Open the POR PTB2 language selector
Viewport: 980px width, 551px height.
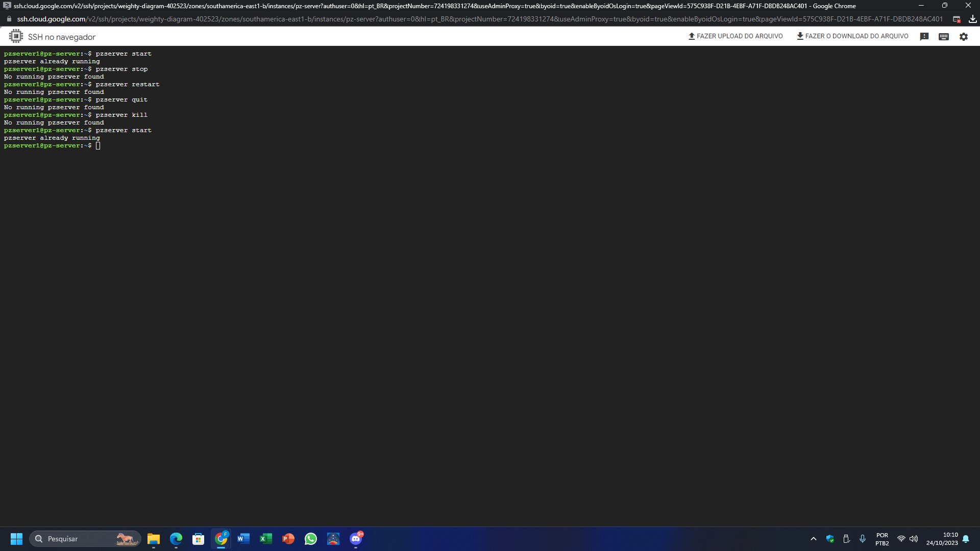tap(883, 538)
